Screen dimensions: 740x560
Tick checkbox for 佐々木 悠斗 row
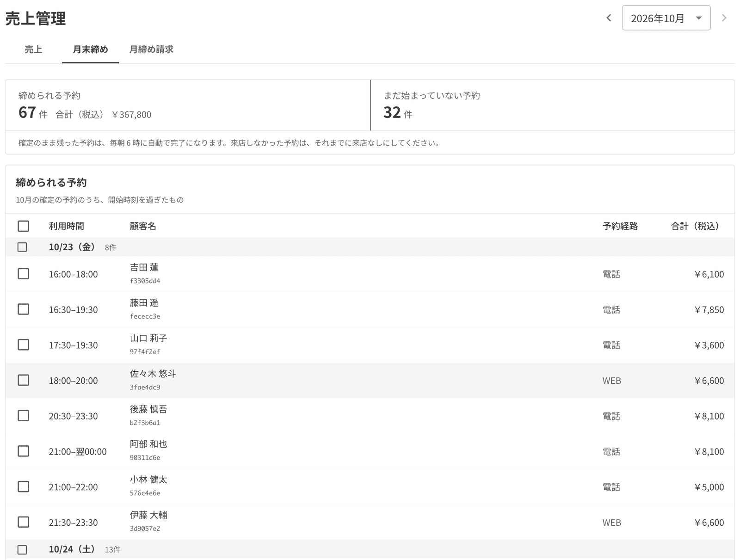(x=23, y=380)
